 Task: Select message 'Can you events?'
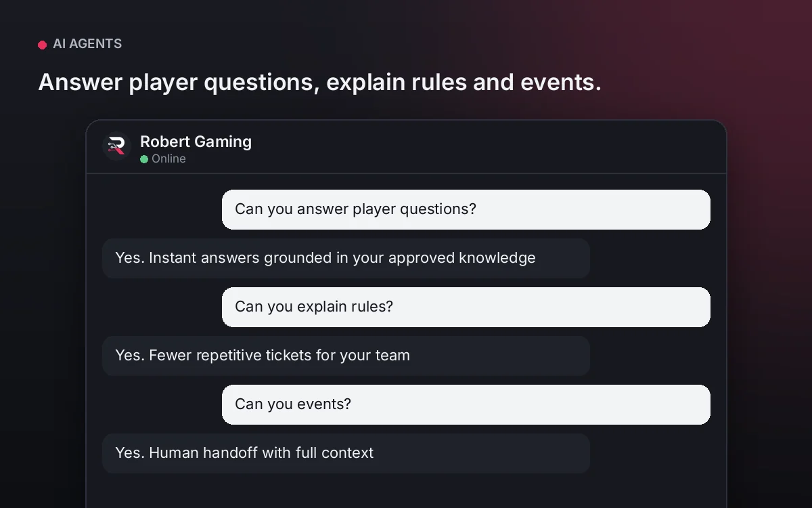[466, 404]
